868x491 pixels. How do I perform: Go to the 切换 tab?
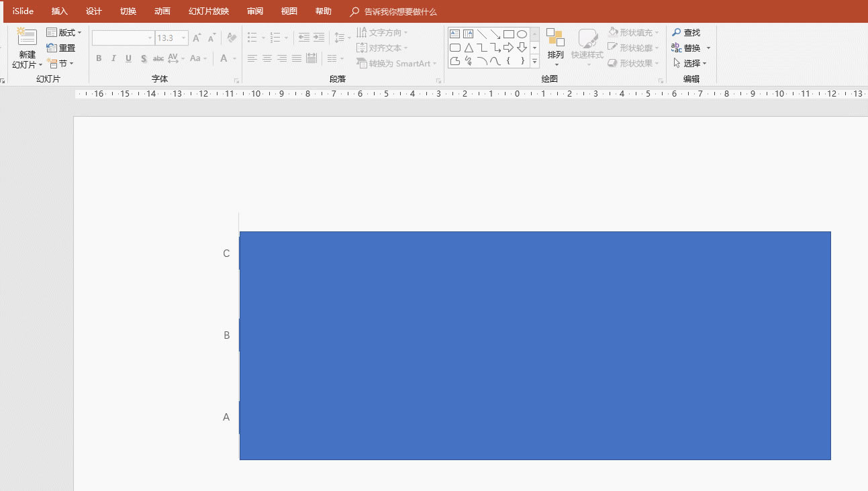click(x=128, y=11)
